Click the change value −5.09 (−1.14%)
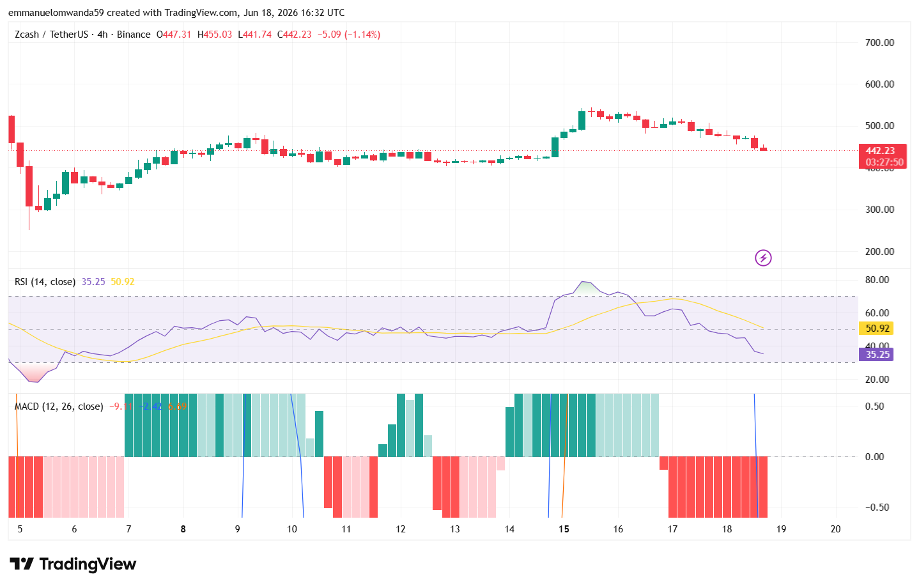The width and height of the screenshot is (919, 588). click(x=349, y=35)
